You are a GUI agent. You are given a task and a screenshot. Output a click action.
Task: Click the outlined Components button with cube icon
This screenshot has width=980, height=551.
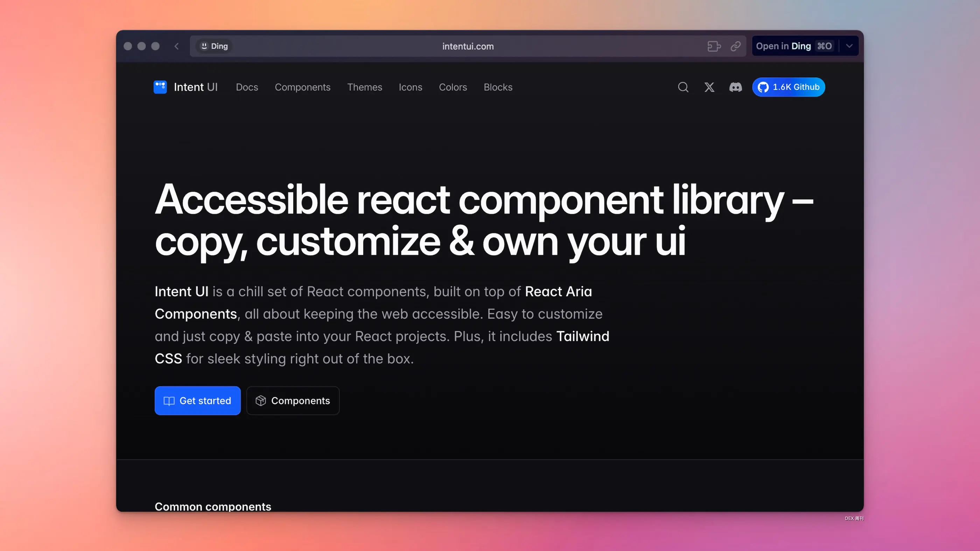coord(293,401)
